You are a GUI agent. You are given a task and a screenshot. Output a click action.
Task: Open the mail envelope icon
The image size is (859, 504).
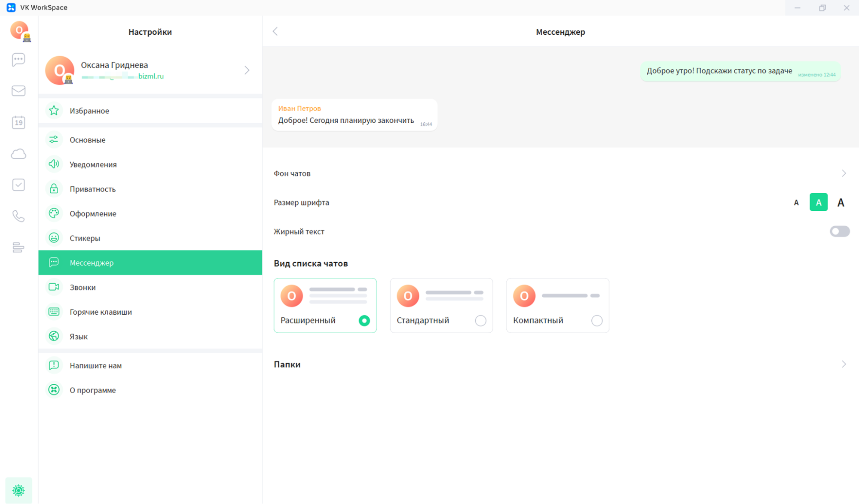18,91
